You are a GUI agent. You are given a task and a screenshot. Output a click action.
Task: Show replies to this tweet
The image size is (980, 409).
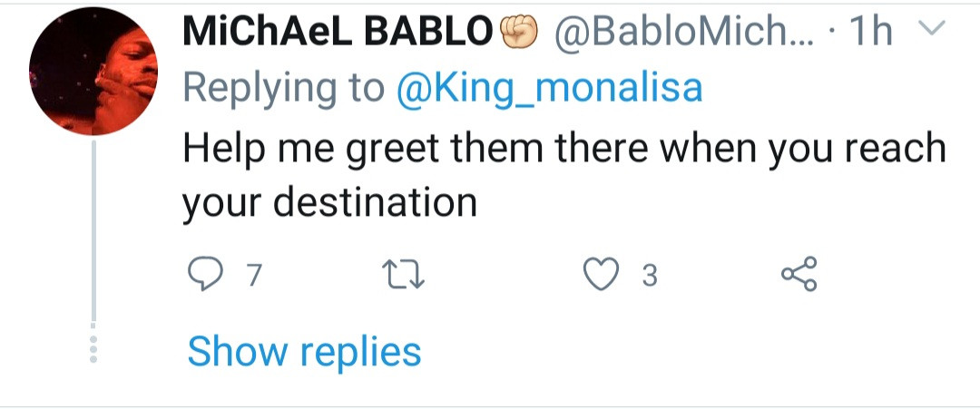[304, 352]
